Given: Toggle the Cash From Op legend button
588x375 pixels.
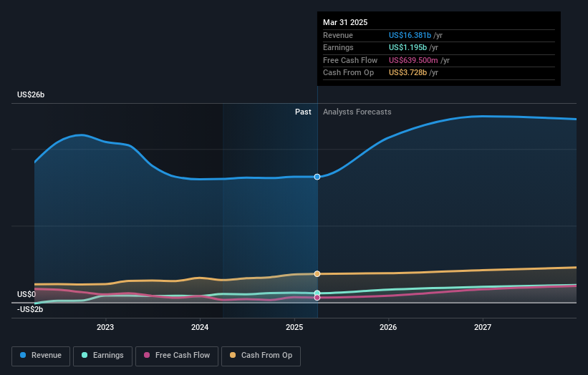Looking at the screenshot, I should (261, 356).
